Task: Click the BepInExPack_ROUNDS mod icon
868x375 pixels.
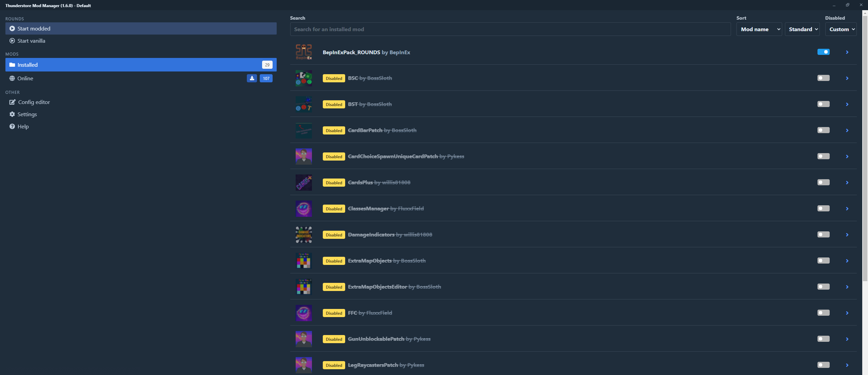Action: point(303,52)
